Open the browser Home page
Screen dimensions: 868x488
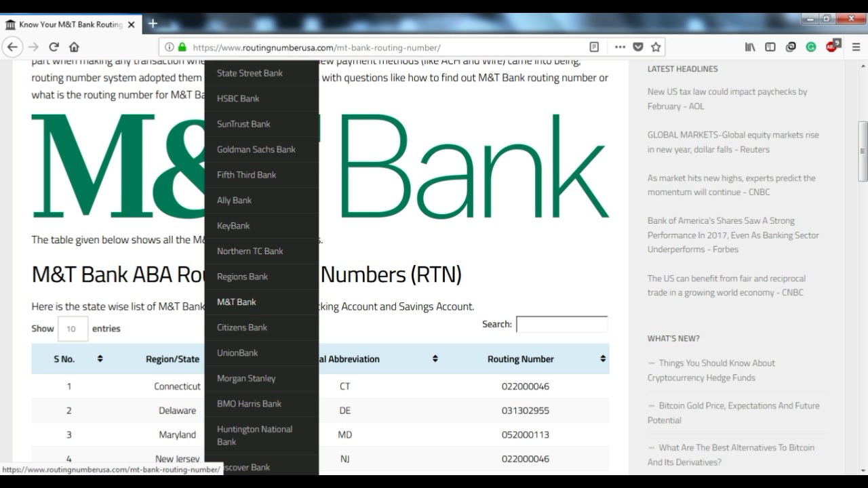click(x=74, y=47)
